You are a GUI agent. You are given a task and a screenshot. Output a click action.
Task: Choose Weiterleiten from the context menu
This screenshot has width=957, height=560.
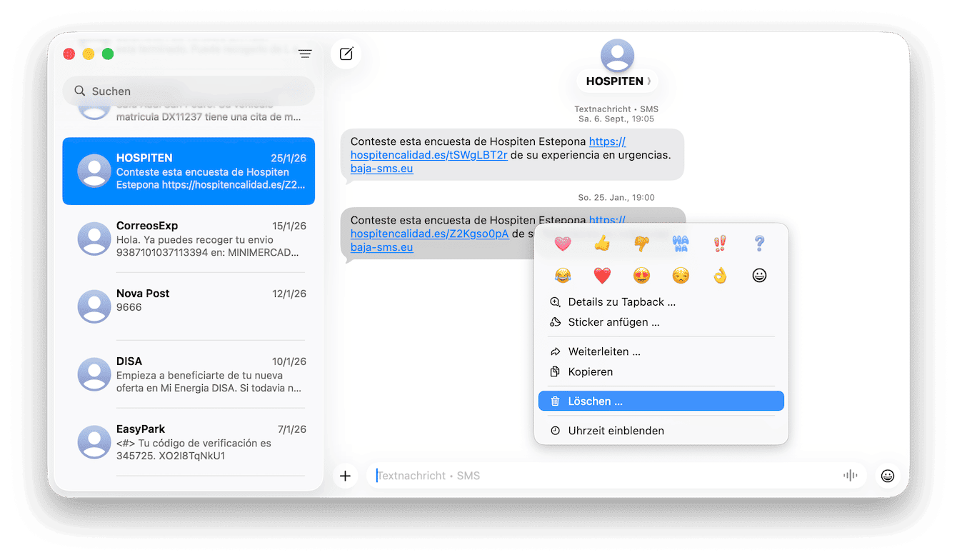(661, 351)
